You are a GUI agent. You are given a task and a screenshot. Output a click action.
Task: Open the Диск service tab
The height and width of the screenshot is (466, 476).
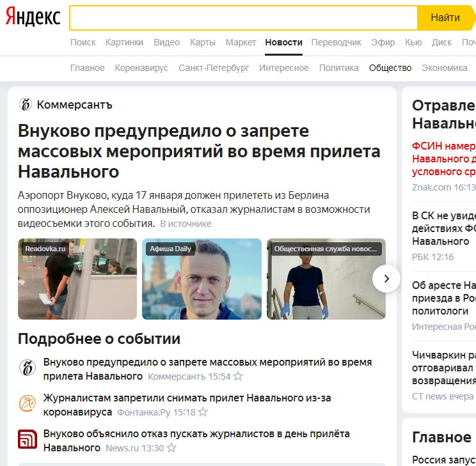click(441, 42)
